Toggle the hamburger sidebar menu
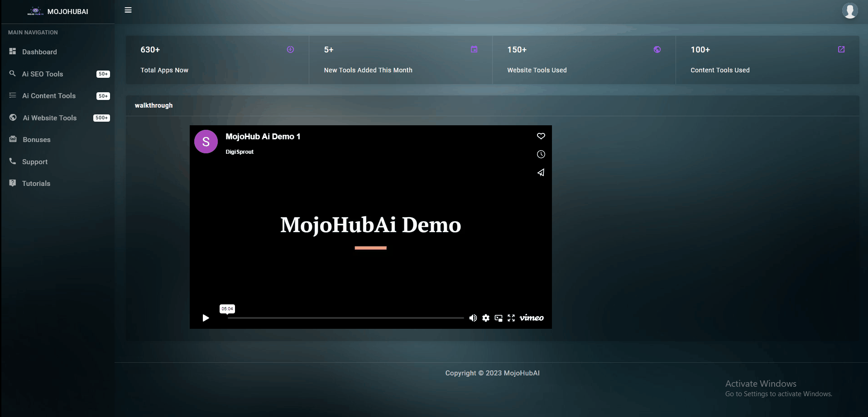 pyautogui.click(x=128, y=10)
